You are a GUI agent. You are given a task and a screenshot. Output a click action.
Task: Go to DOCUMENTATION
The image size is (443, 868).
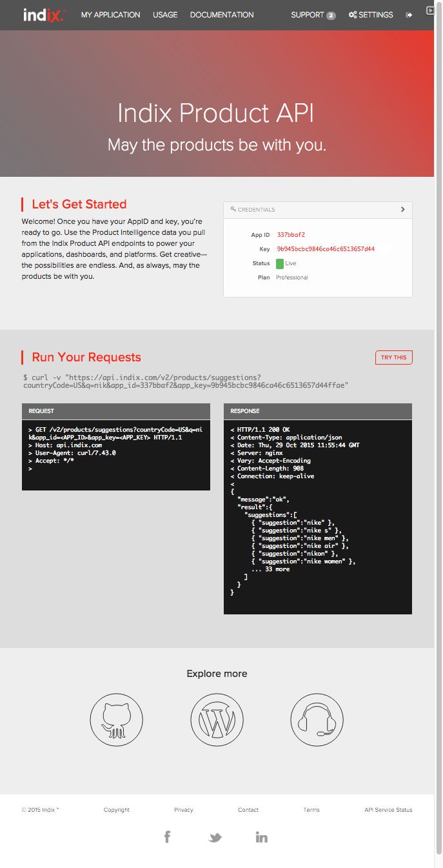point(222,15)
